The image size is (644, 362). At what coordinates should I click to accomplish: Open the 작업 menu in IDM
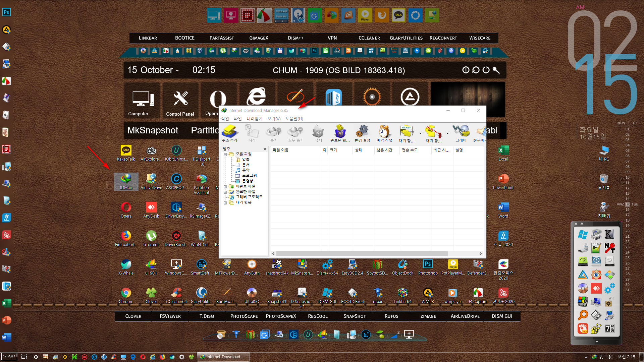point(225,119)
